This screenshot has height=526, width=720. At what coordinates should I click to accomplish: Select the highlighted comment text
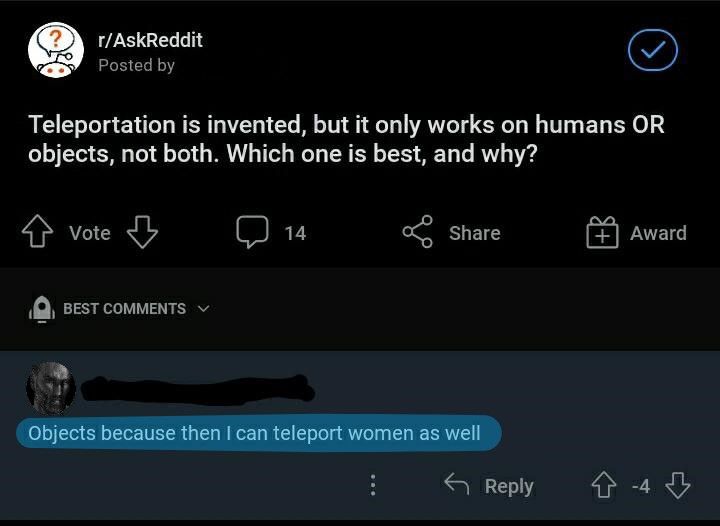(254, 433)
